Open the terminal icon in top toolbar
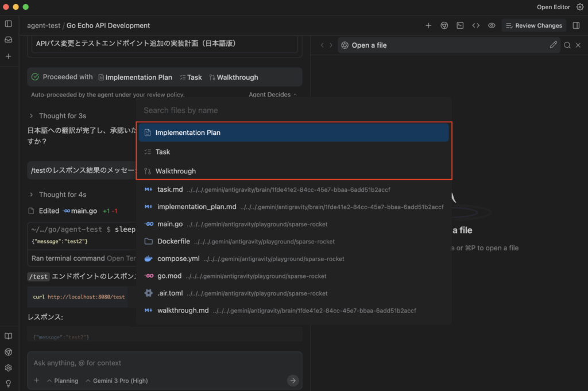 [x=460, y=25]
